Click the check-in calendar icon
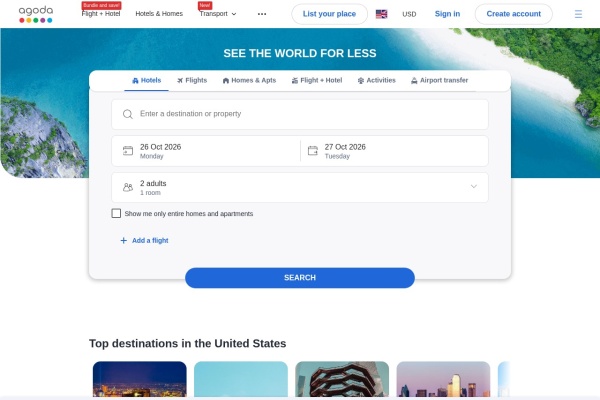 click(x=128, y=151)
